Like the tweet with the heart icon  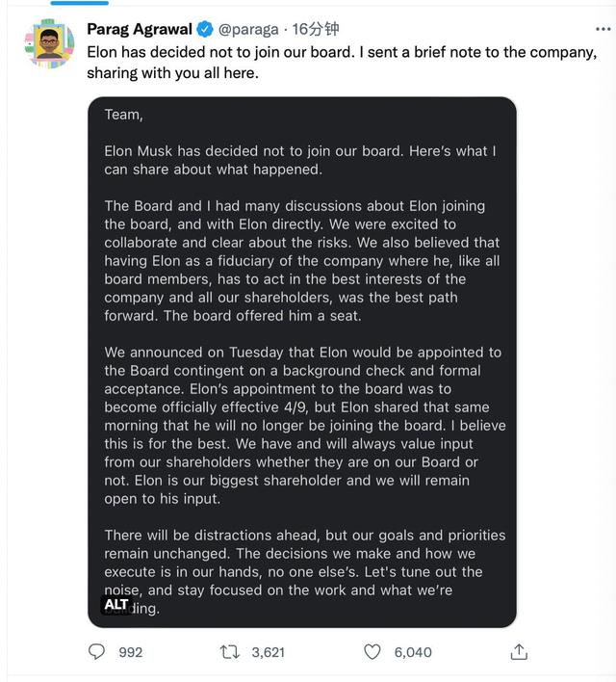372,652
